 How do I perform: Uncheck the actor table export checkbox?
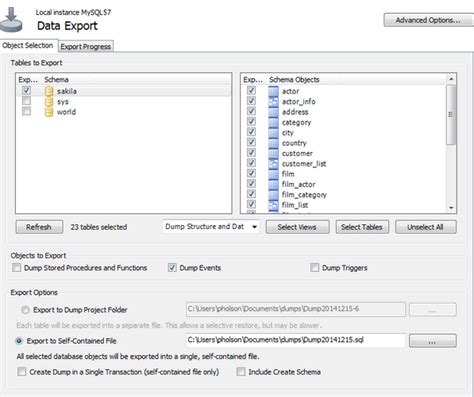click(251, 90)
